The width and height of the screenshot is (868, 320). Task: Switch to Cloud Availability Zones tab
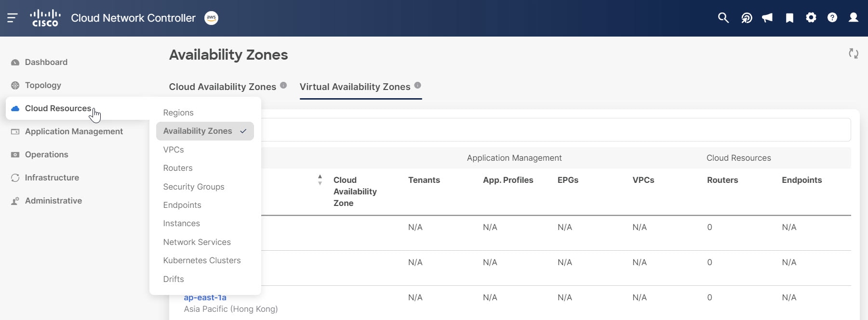coord(222,87)
